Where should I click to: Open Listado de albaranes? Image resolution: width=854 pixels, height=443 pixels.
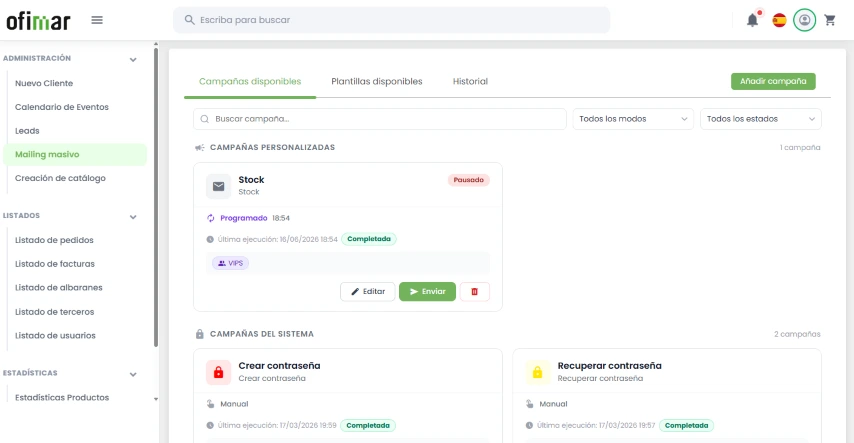pyautogui.click(x=59, y=288)
